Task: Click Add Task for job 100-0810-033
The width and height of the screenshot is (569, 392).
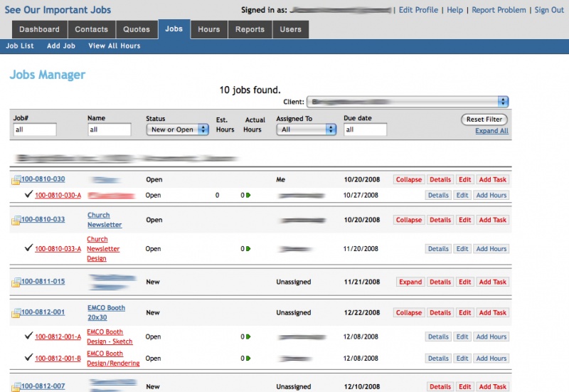Action: point(492,220)
